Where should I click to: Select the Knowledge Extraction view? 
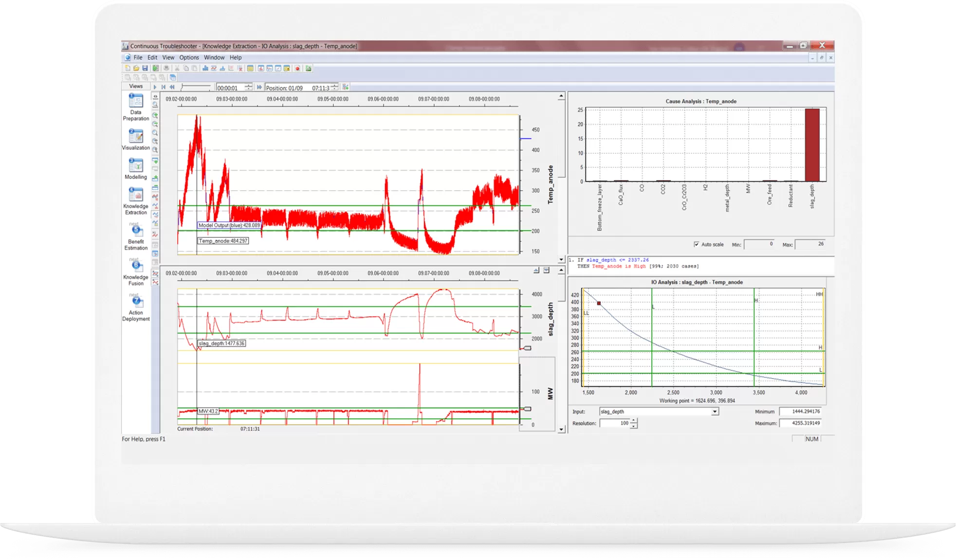pyautogui.click(x=136, y=200)
